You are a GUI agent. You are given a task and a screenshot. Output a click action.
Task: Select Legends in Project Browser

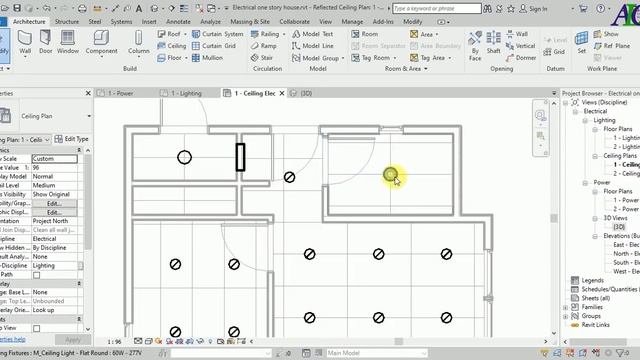point(592,280)
